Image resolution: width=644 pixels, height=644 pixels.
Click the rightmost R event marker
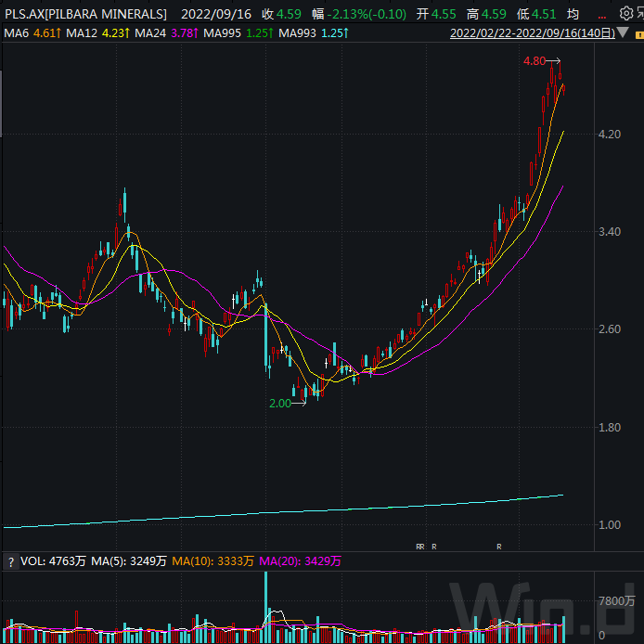(x=498, y=547)
